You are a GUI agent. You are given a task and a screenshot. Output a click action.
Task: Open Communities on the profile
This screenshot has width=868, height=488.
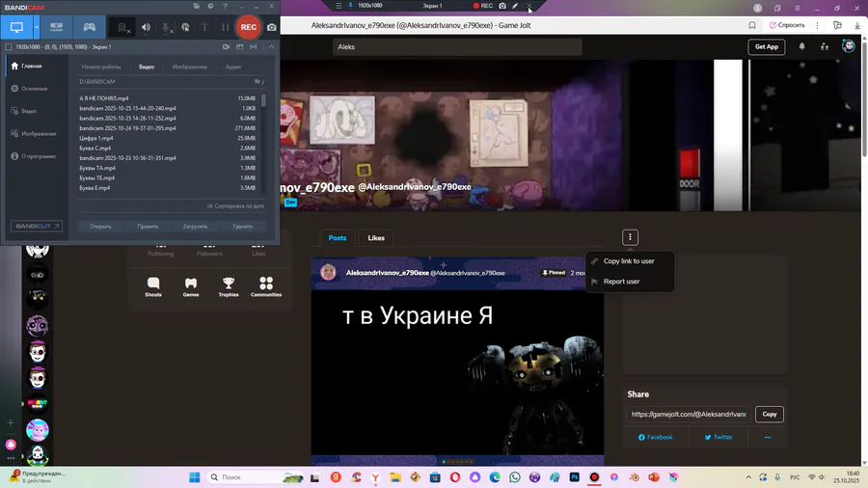coord(266,287)
